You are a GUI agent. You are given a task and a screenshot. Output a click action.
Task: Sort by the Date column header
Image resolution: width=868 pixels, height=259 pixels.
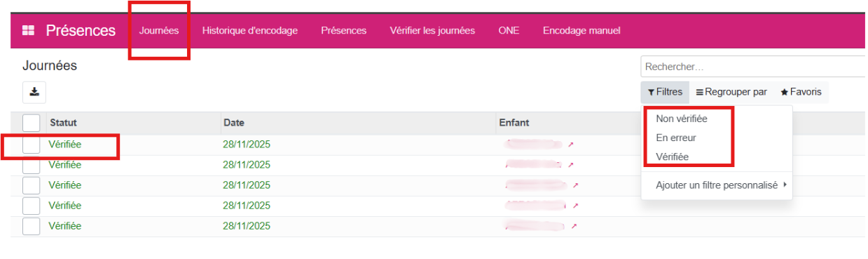click(234, 123)
